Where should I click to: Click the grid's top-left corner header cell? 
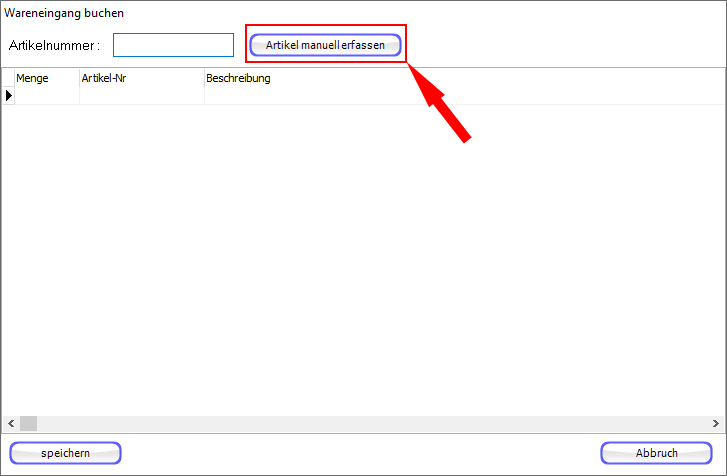pos(8,78)
